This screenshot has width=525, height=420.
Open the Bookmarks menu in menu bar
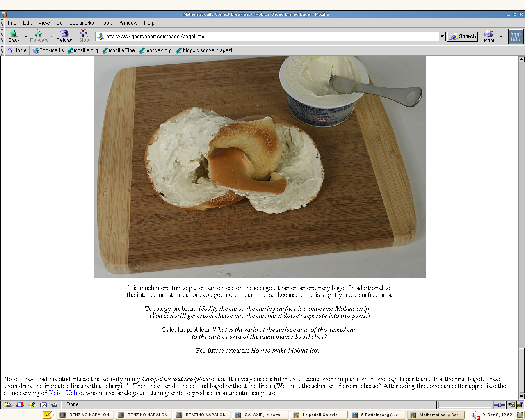81,23
